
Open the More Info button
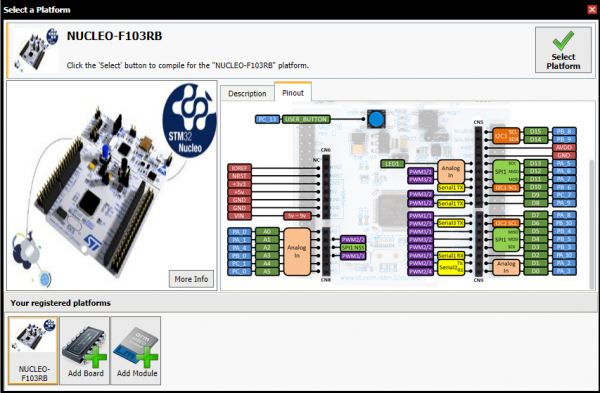click(191, 279)
